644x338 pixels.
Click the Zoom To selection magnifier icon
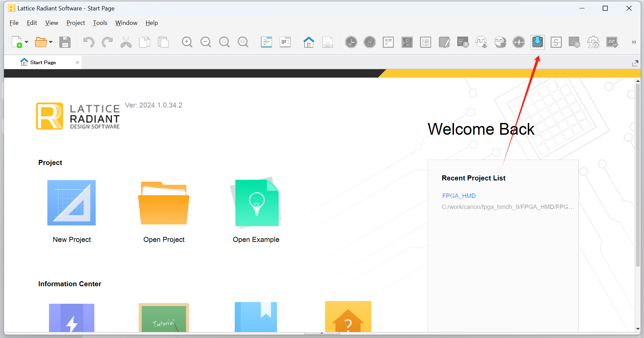[x=243, y=42]
